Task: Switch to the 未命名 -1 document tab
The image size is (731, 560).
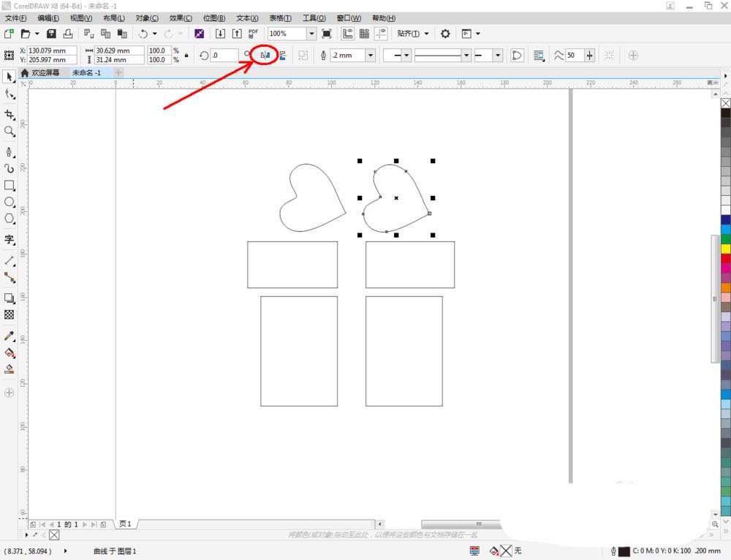Action: coord(87,72)
